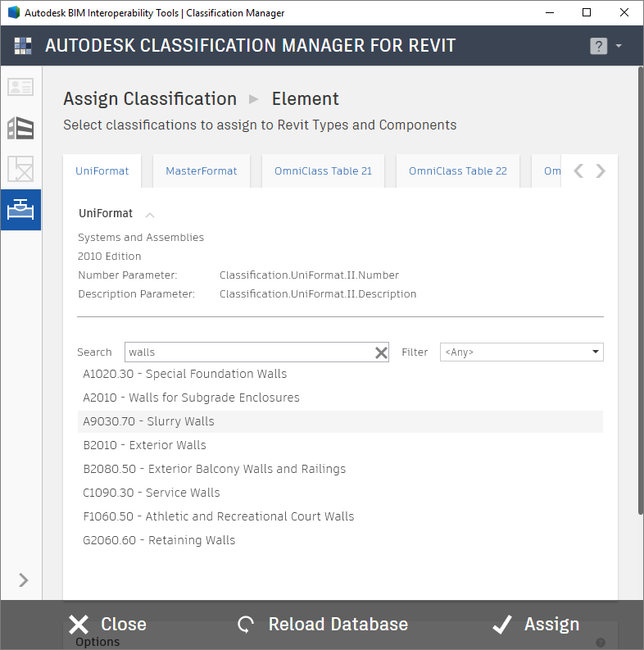This screenshot has height=650, width=644.
Task: Open the building setup sidebar icon
Action: tap(20, 128)
